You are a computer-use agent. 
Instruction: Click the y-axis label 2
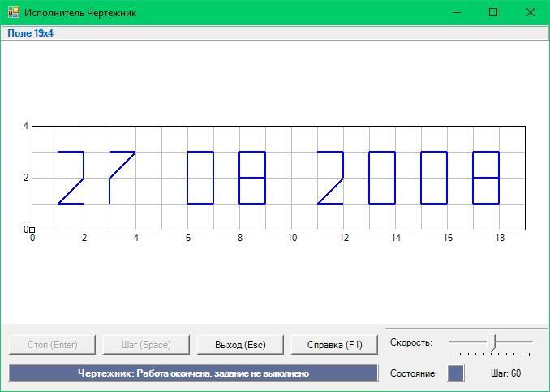tap(26, 178)
